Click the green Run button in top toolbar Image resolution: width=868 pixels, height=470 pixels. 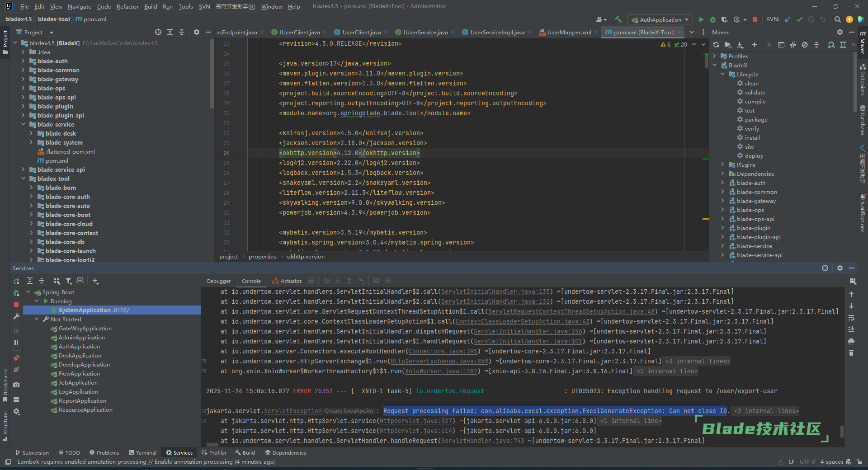pyautogui.click(x=701, y=19)
